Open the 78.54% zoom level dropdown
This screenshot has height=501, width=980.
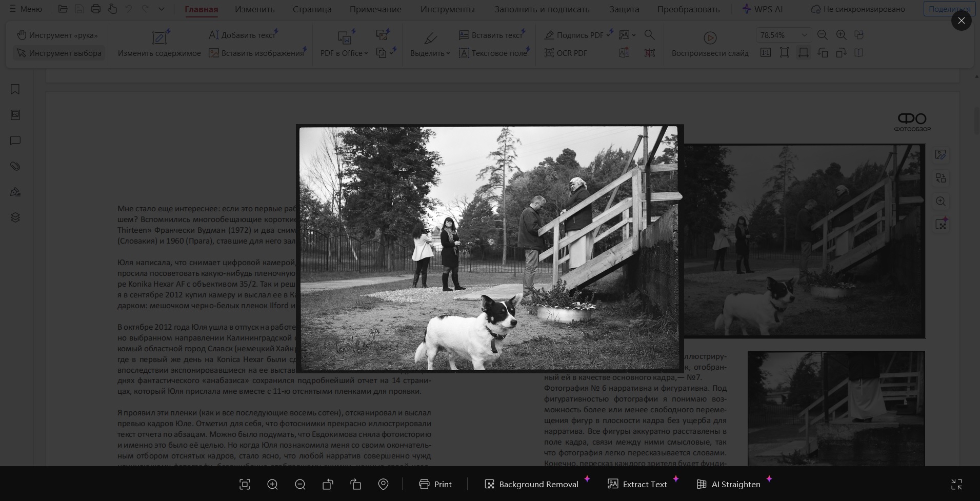click(804, 35)
